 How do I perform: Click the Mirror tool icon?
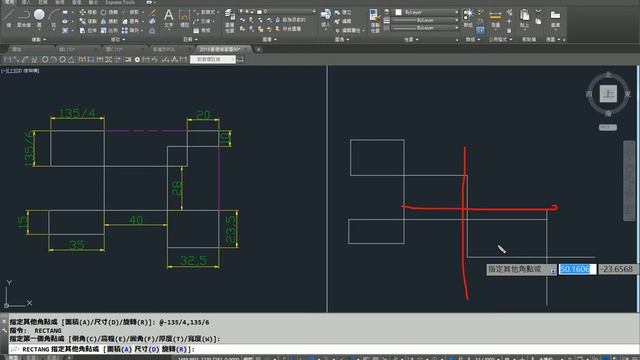pyautogui.click(x=104, y=21)
